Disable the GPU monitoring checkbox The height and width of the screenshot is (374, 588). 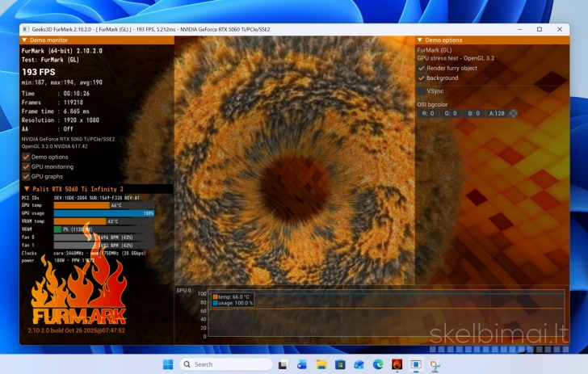pyautogui.click(x=26, y=166)
